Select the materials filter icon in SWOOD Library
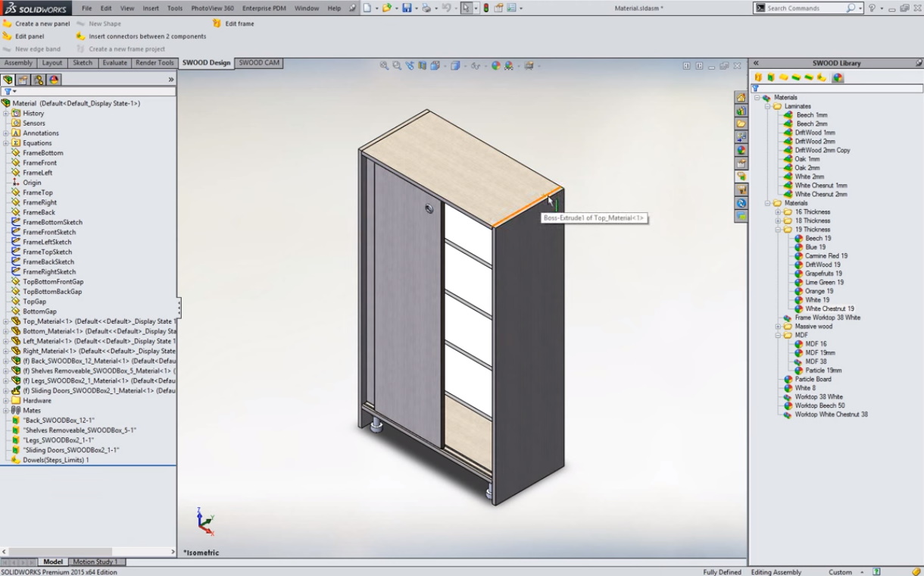This screenshot has height=576, width=924. pyautogui.click(x=838, y=77)
